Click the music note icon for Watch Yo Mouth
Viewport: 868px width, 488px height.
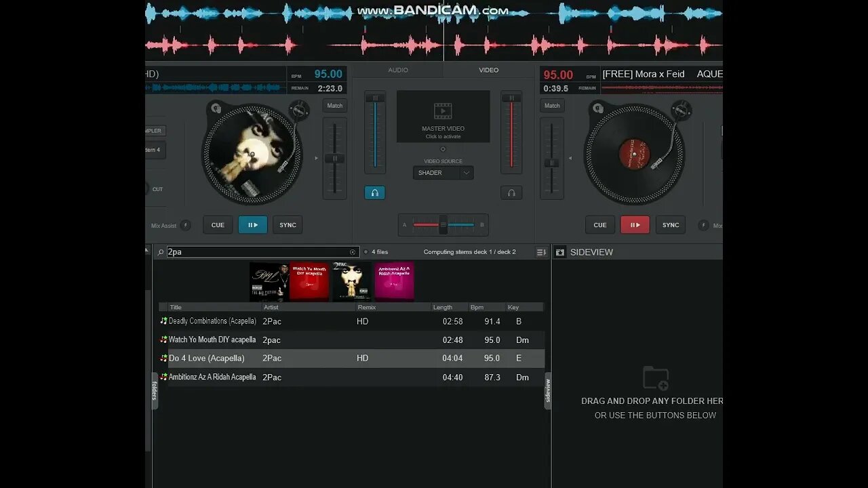[163, 340]
